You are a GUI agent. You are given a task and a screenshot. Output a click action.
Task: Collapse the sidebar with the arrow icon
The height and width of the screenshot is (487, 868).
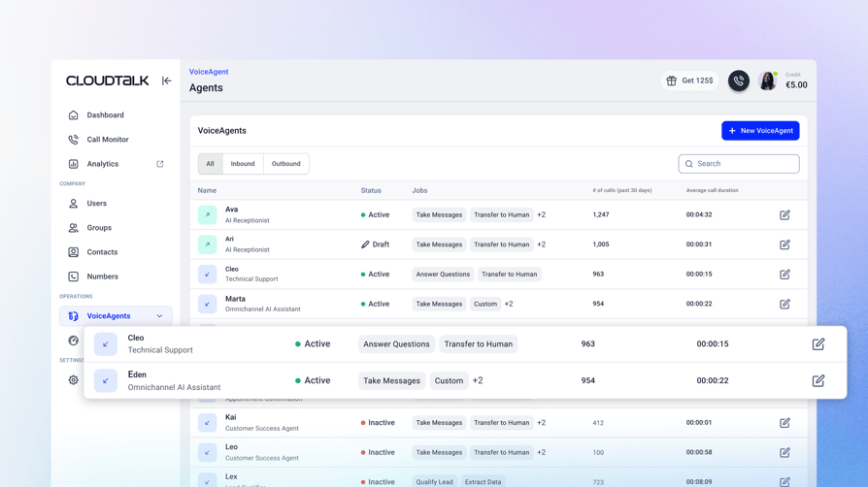click(167, 81)
